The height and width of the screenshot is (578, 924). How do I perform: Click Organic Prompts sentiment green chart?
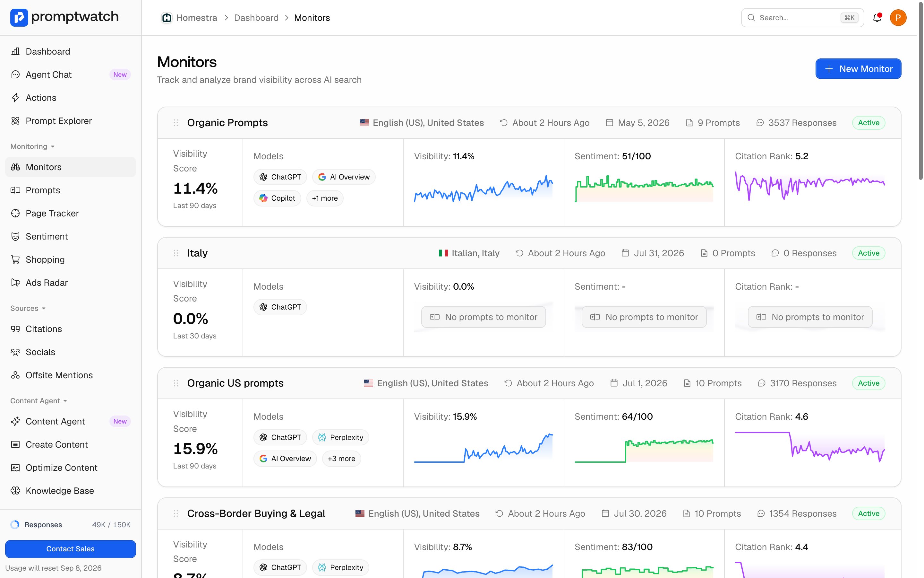[644, 188]
